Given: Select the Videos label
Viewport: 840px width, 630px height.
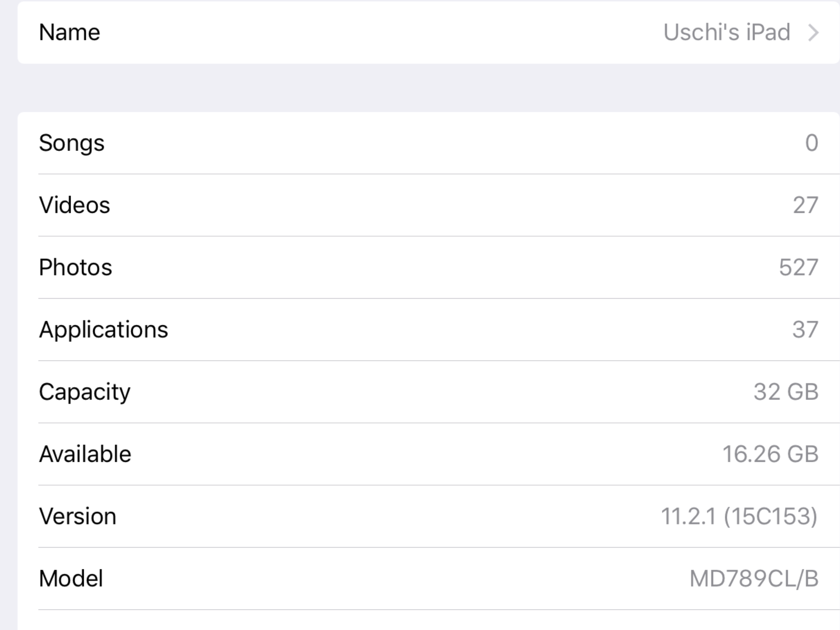Looking at the screenshot, I should (74, 205).
